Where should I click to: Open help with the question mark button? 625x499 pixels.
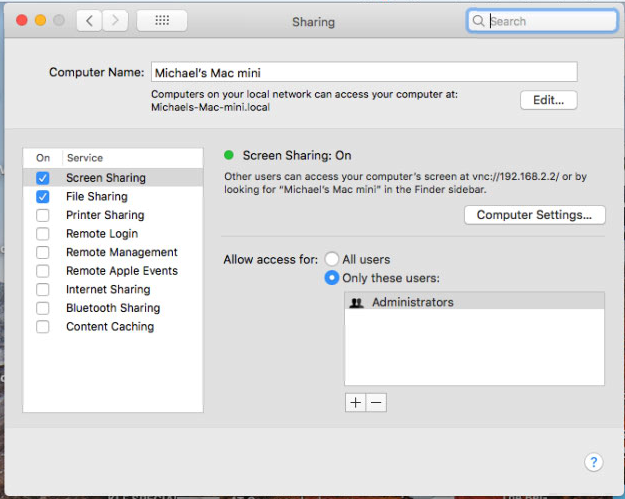[x=594, y=462]
